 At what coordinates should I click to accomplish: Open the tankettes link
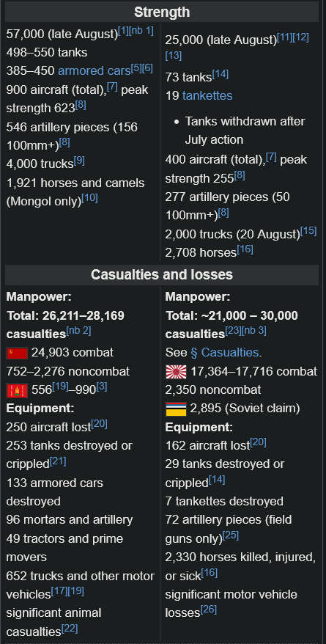(x=207, y=95)
